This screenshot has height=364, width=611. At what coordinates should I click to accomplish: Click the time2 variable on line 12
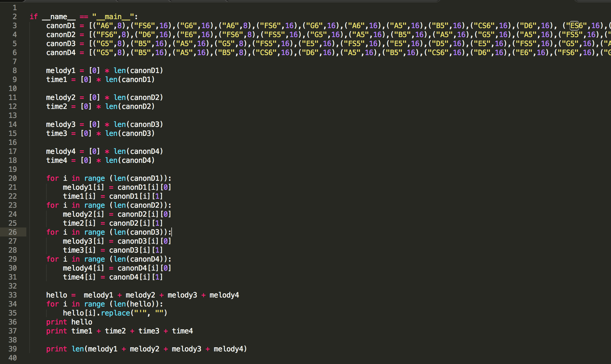pyautogui.click(x=57, y=106)
